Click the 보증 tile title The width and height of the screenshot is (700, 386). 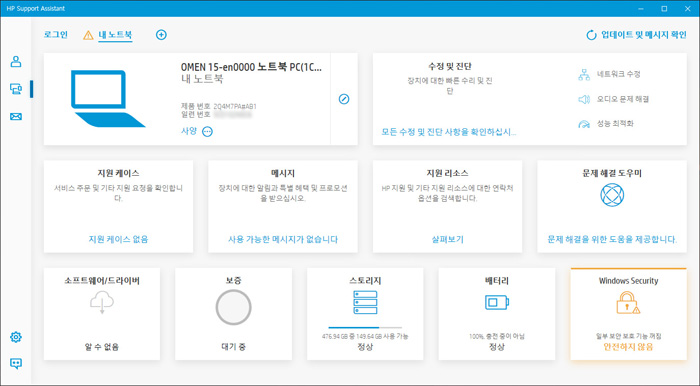click(233, 281)
